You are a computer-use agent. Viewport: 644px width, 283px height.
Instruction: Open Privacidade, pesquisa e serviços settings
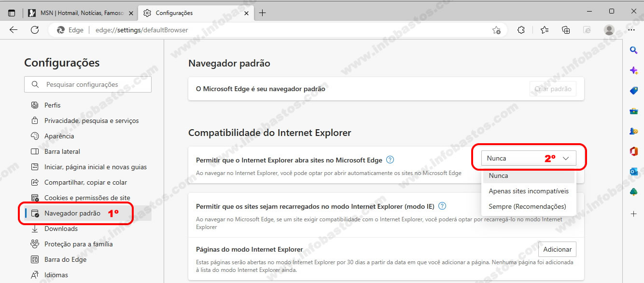[x=88, y=121]
